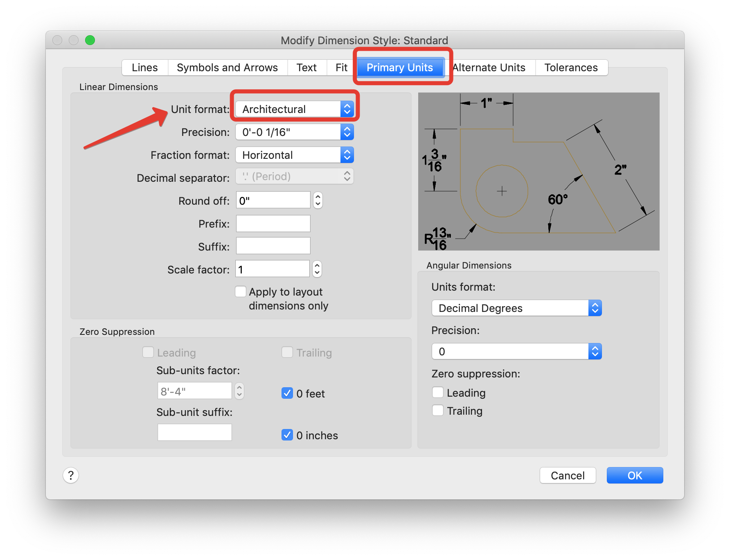Enable Trailing zero suppression for angular dimensions
The width and height of the screenshot is (730, 560).
tap(438, 410)
